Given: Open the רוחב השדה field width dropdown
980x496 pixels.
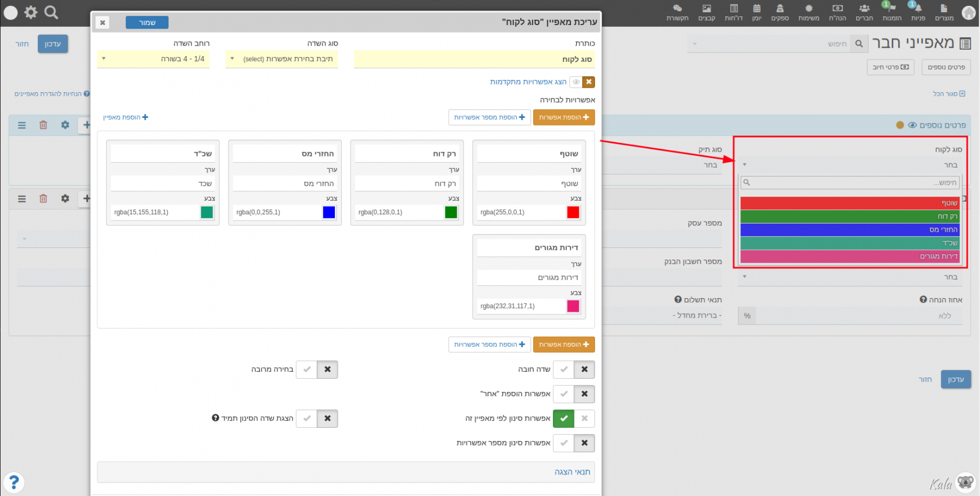Looking at the screenshot, I should [154, 59].
